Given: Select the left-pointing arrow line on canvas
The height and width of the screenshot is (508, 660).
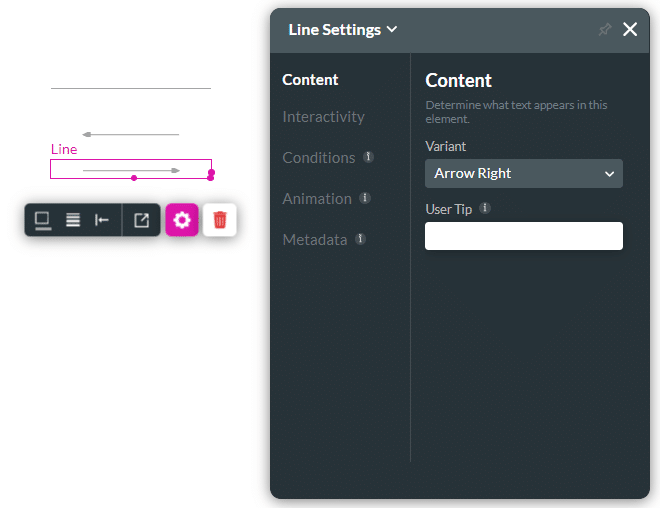Looking at the screenshot, I should (131, 134).
